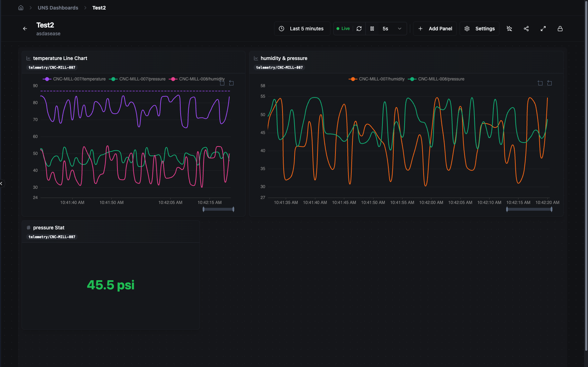Activate area zoom icon on temperature chart

pos(222,83)
